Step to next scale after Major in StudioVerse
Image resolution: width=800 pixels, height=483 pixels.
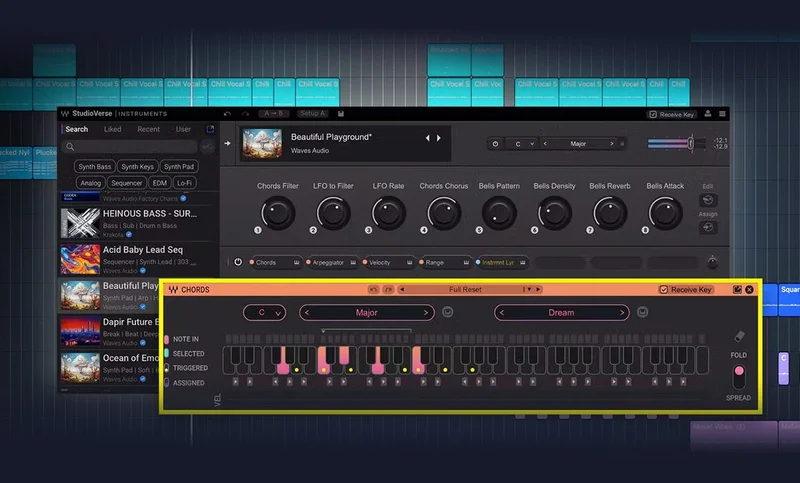tap(612, 144)
